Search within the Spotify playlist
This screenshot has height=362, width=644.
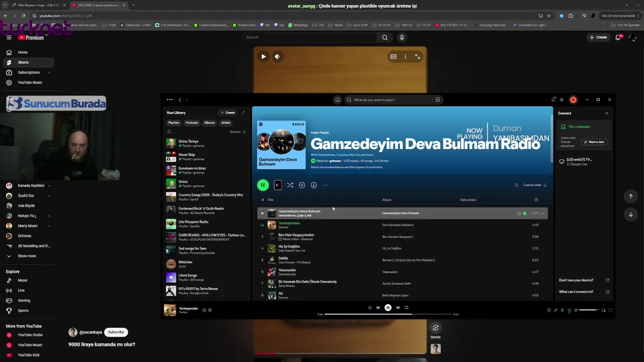click(x=516, y=185)
